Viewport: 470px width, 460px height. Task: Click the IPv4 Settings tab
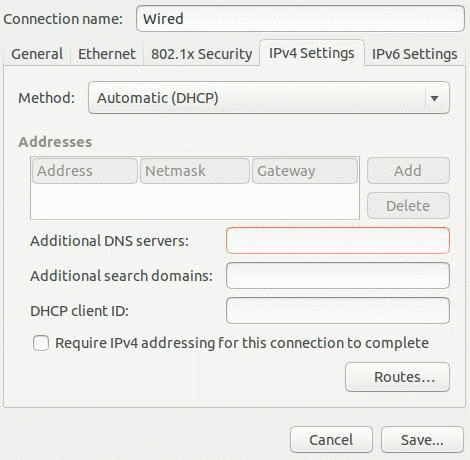click(312, 53)
